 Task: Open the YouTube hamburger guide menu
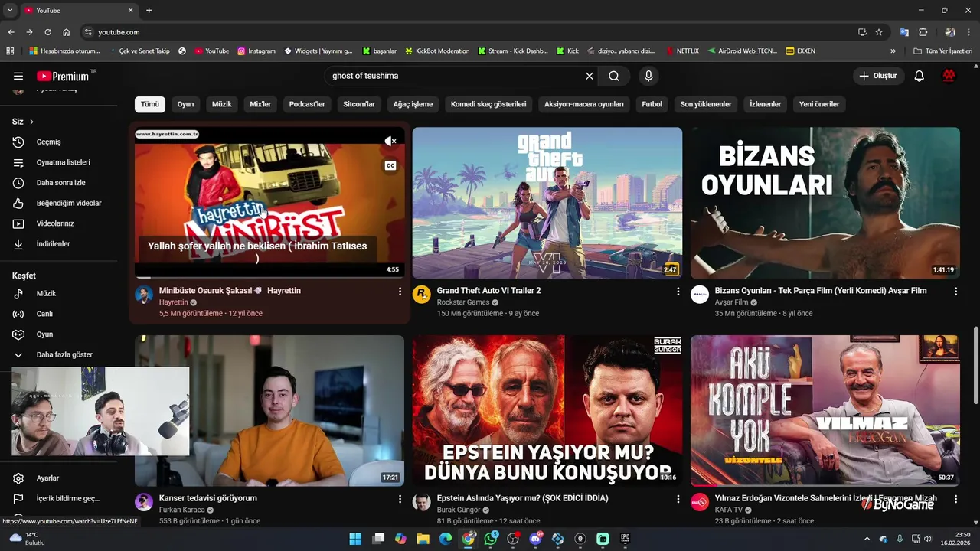coord(18,76)
